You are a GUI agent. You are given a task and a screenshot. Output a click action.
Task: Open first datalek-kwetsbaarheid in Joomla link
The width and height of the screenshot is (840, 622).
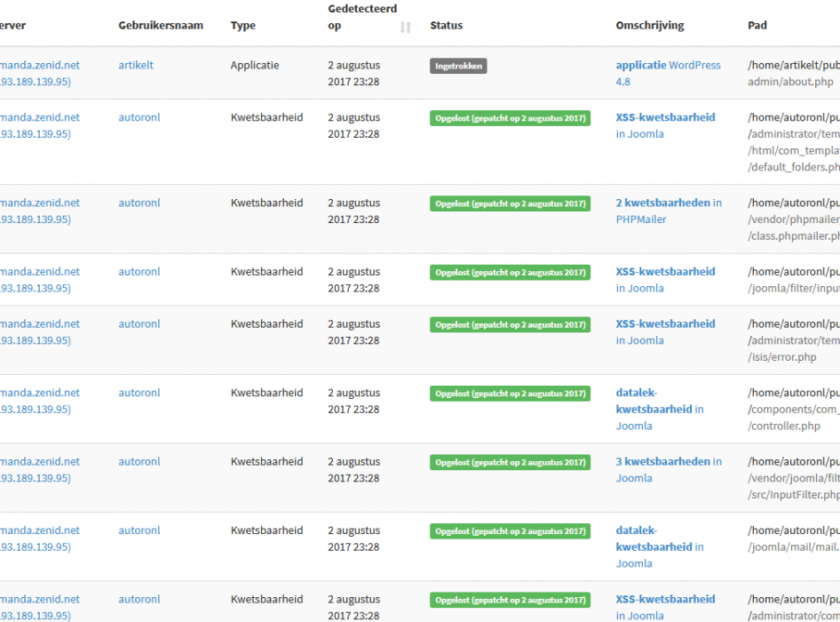[660, 409]
